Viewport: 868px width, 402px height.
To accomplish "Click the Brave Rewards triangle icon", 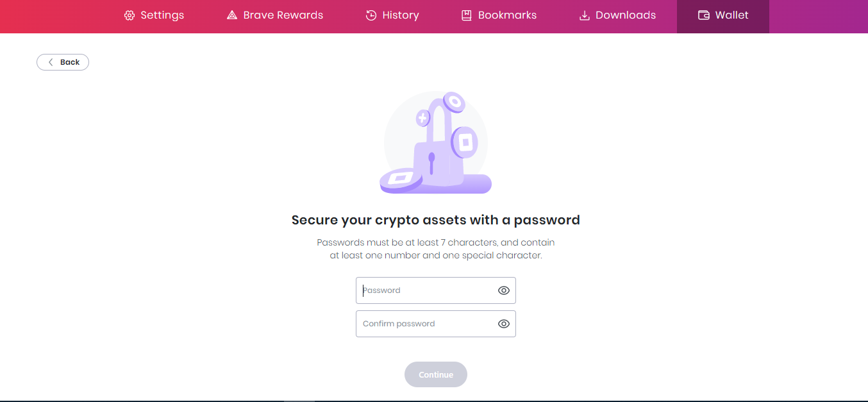I will click(x=232, y=15).
